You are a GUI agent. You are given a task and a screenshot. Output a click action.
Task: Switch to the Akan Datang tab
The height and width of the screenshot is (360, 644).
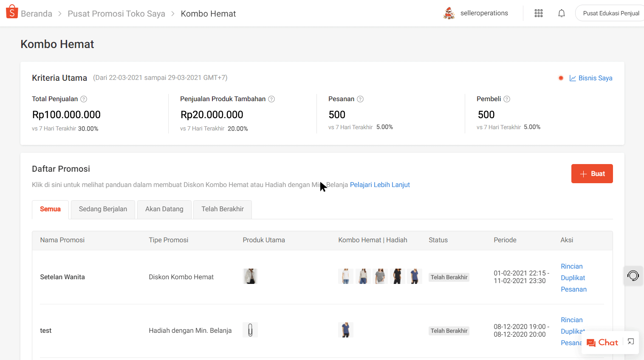(x=164, y=209)
